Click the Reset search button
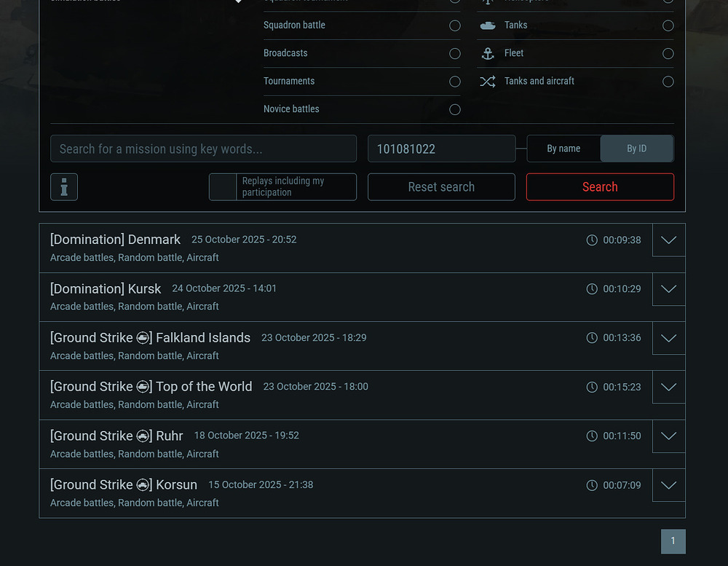This screenshot has width=728, height=566. (x=441, y=187)
